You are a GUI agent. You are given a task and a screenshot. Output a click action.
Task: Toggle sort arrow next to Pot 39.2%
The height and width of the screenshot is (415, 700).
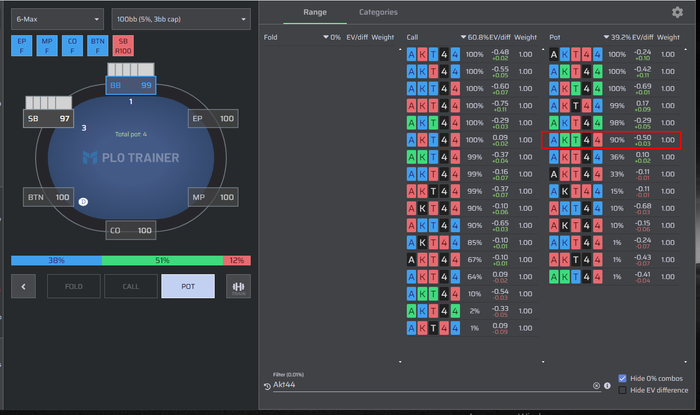click(606, 37)
